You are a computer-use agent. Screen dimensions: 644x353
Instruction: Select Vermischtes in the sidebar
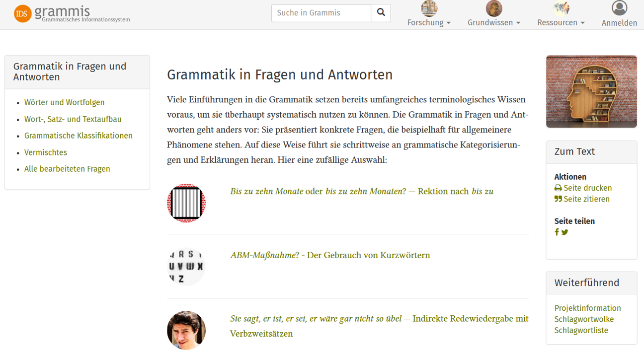46,152
